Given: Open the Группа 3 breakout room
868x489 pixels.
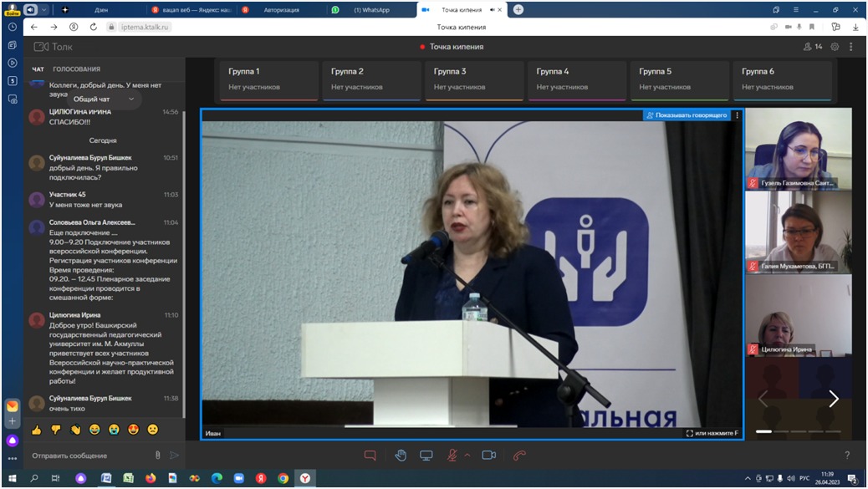Looking at the screenshot, I should click(x=474, y=79).
